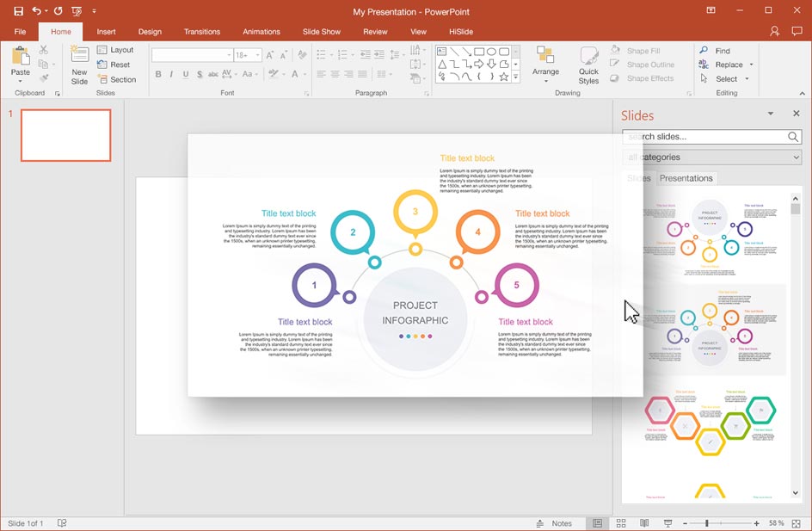812x531 pixels.
Task: Open the font size dropdown
Action: [258, 55]
